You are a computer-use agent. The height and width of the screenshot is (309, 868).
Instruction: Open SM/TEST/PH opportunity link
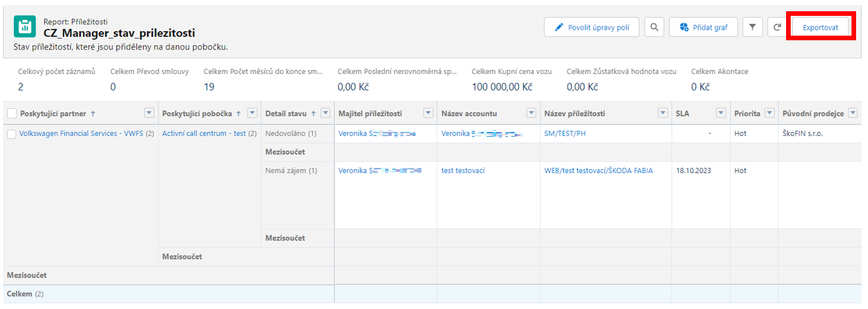[565, 133]
